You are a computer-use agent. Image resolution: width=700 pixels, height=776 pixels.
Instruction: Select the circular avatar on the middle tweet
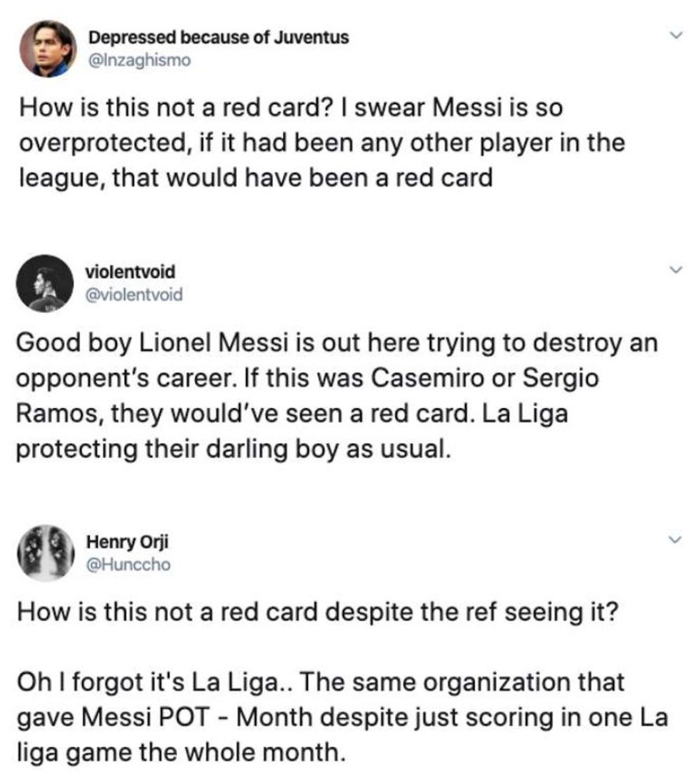point(44,282)
